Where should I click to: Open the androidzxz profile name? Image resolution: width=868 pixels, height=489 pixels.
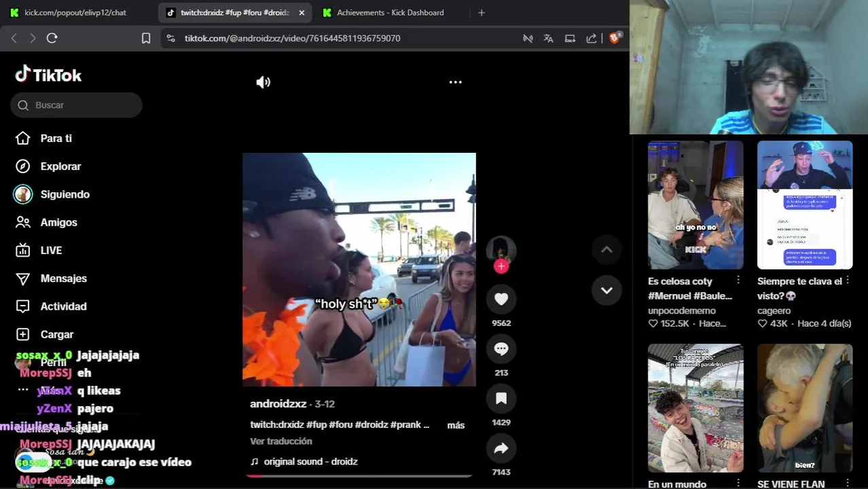pos(278,403)
